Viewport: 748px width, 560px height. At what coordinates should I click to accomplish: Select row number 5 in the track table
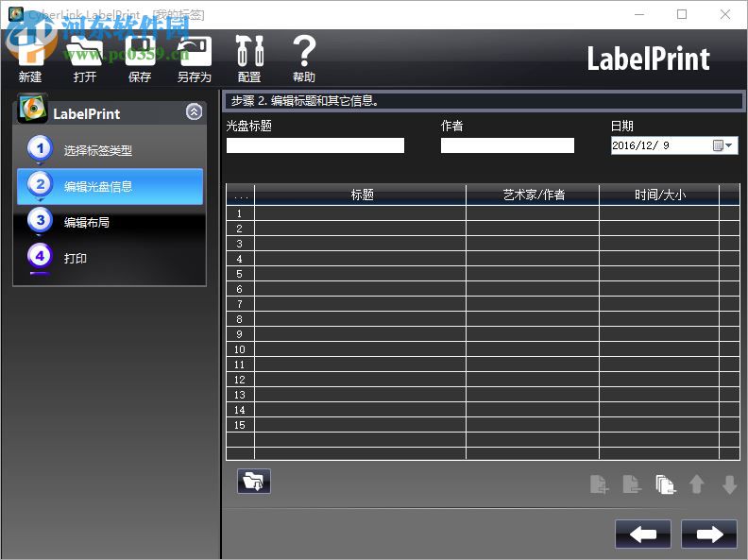pyautogui.click(x=240, y=274)
